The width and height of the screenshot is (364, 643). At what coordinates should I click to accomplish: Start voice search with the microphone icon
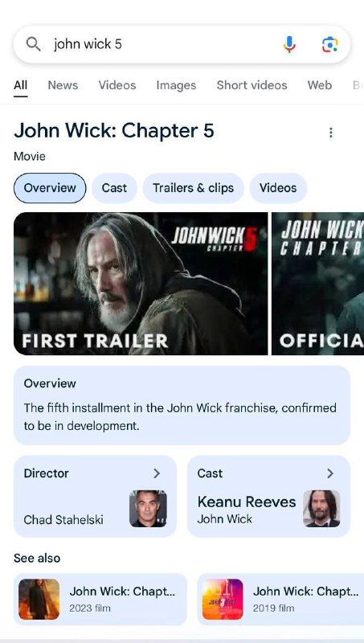289,44
